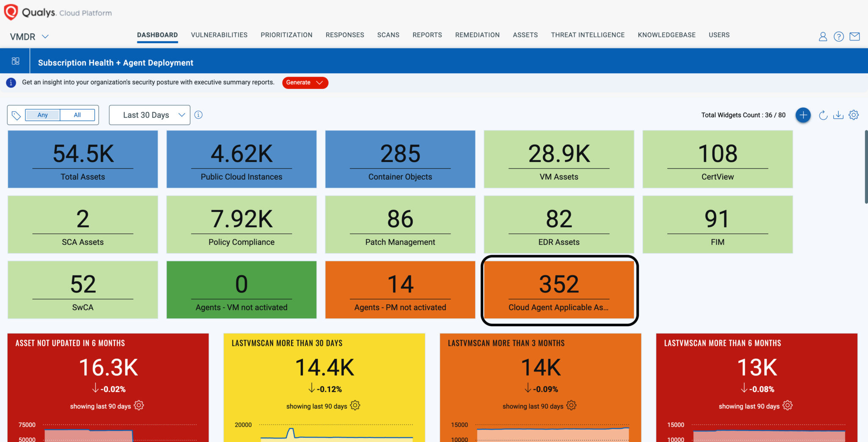Open the Last 30 Days filter dropdown
The width and height of the screenshot is (868, 442).
pyautogui.click(x=149, y=115)
